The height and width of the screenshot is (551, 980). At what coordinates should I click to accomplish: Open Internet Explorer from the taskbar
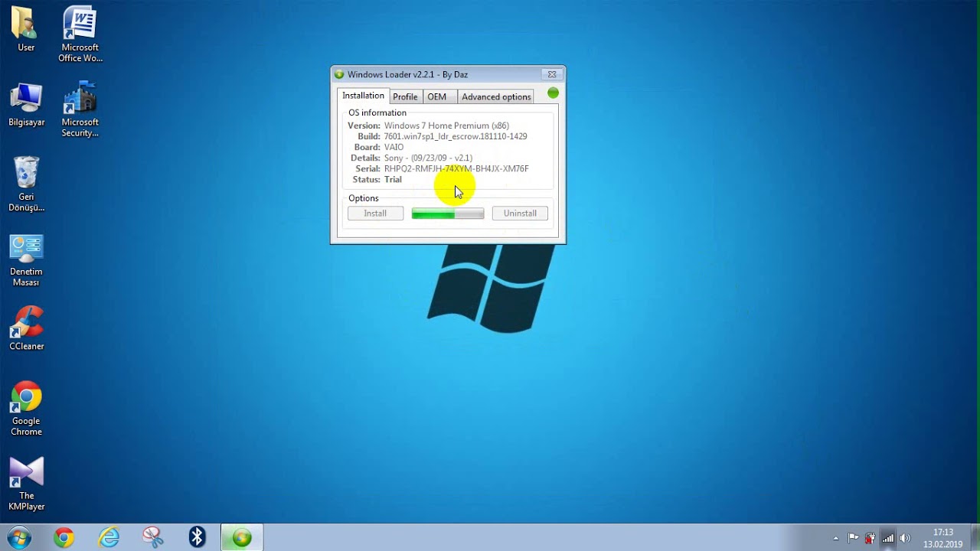point(109,537)
